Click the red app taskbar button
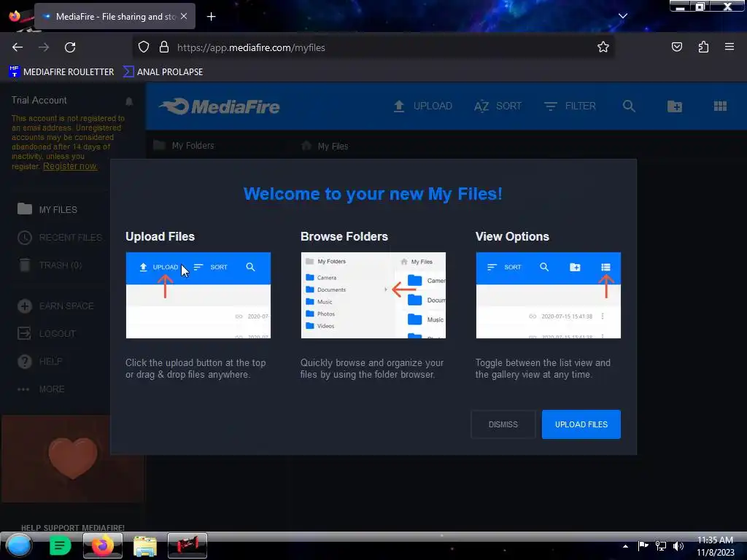The image size is (747, 560). 187,545
